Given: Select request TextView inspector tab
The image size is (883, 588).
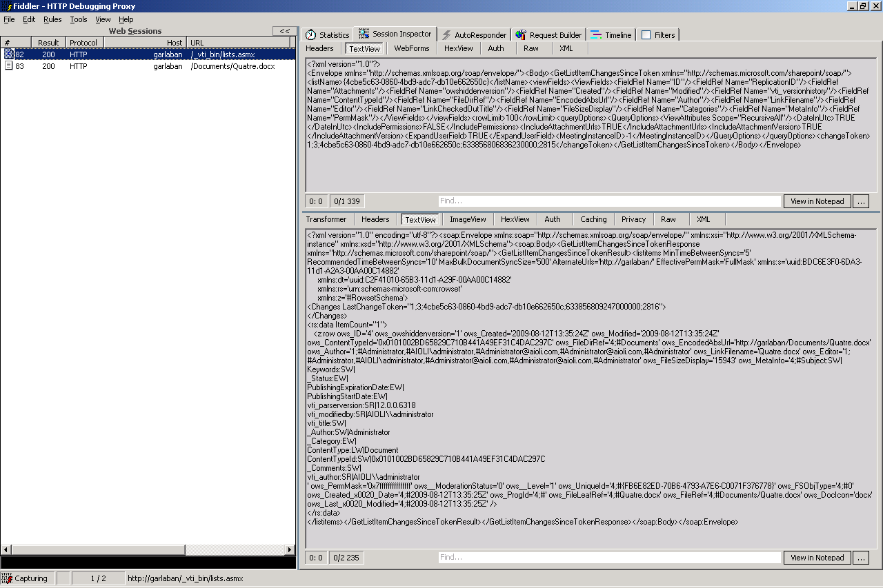Looking at the screenshot, I should (365, 49).
